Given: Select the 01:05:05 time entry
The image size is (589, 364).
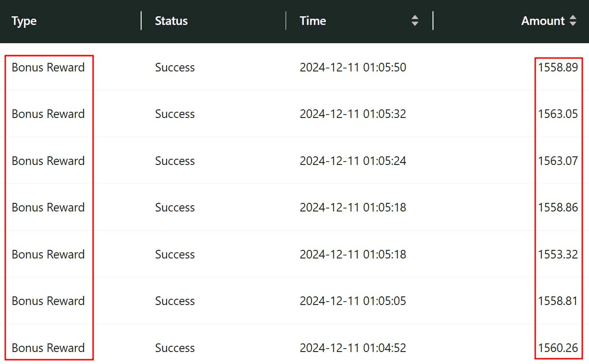Looking at the screenshot, I should pyautogui.click(x=353, y=301).
